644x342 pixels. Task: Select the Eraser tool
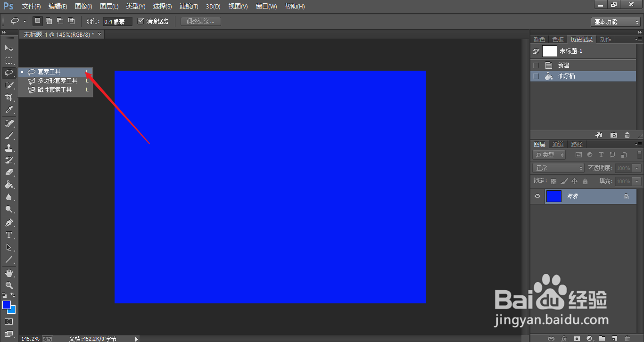(9, 172)
